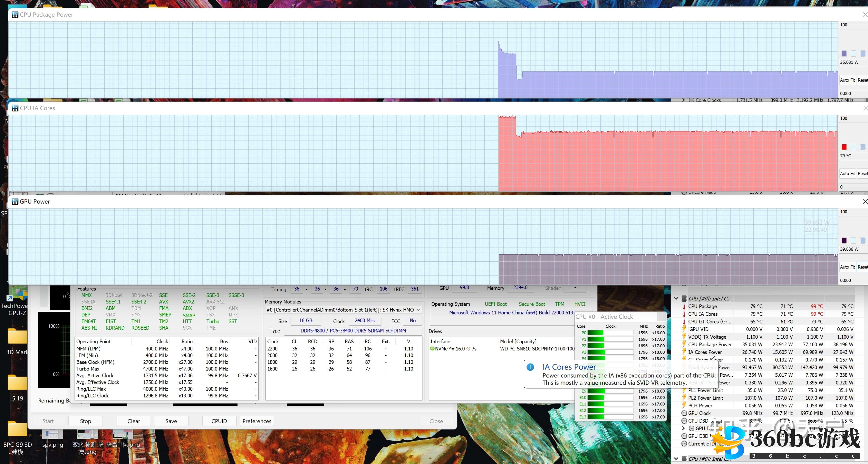Click Reset in the GPU Power graph
Image resolution: width=868 pixels, height=464 pixels.
862,267
